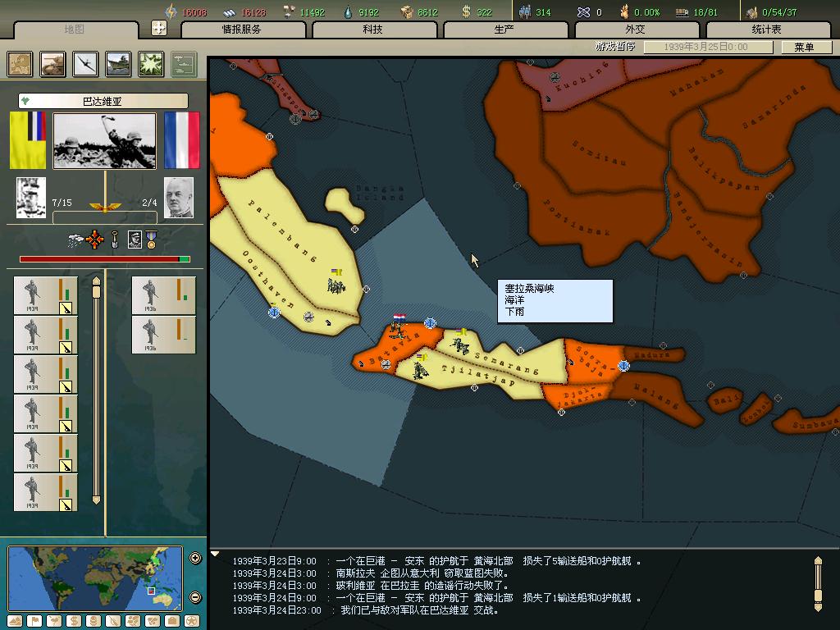Screen dimensions: 840x630
Task: Click the message log scrollbar
Action: tap(818, 583)
